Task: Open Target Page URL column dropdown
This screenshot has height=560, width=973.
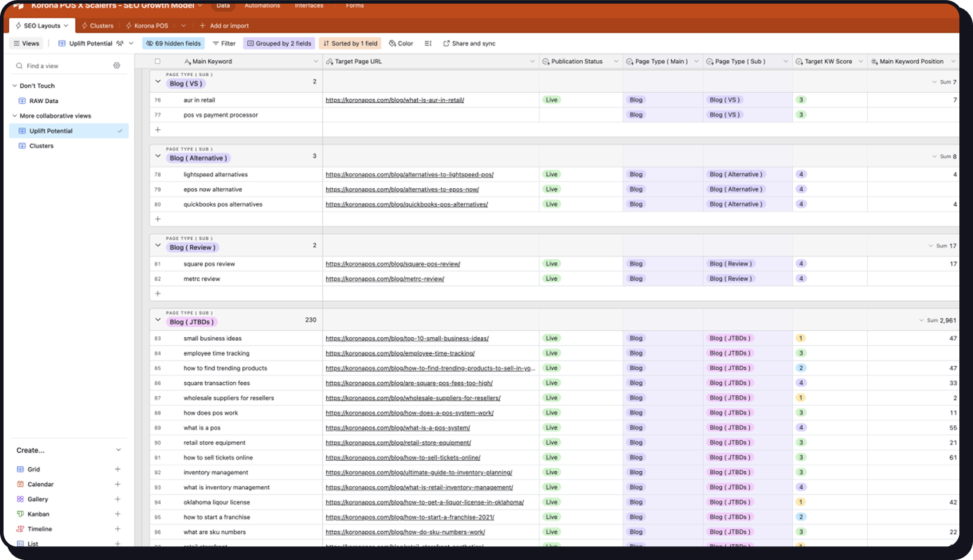Action: (x=532, y=61)
